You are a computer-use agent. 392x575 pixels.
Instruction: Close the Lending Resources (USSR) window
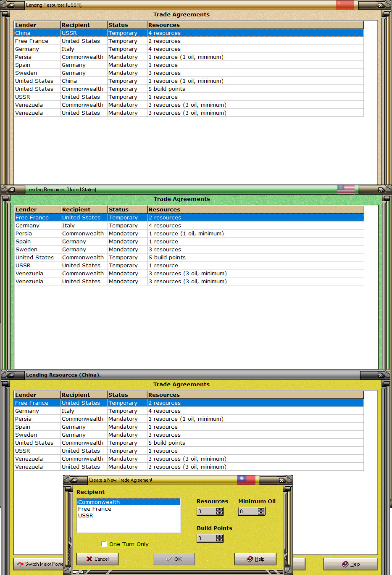[381, 5]
